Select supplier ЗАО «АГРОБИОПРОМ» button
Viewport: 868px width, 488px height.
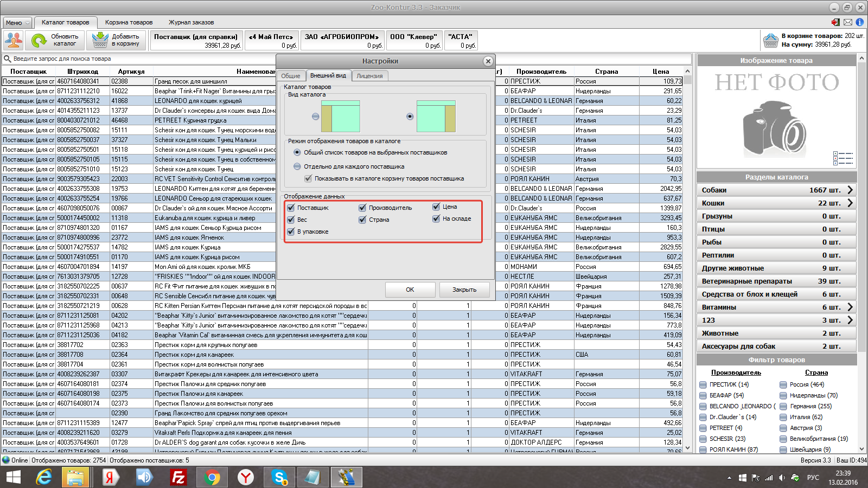tap(342, 41)
